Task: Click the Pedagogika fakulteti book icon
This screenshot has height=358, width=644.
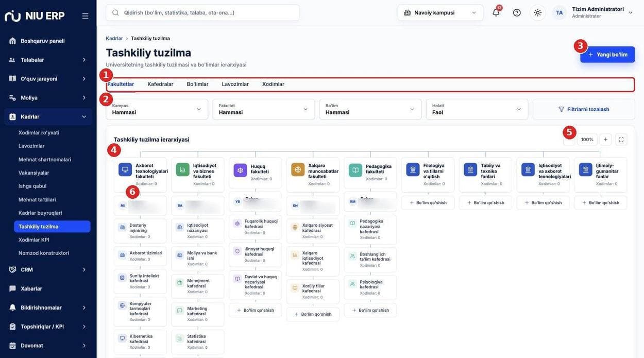Action: point(355,170)
